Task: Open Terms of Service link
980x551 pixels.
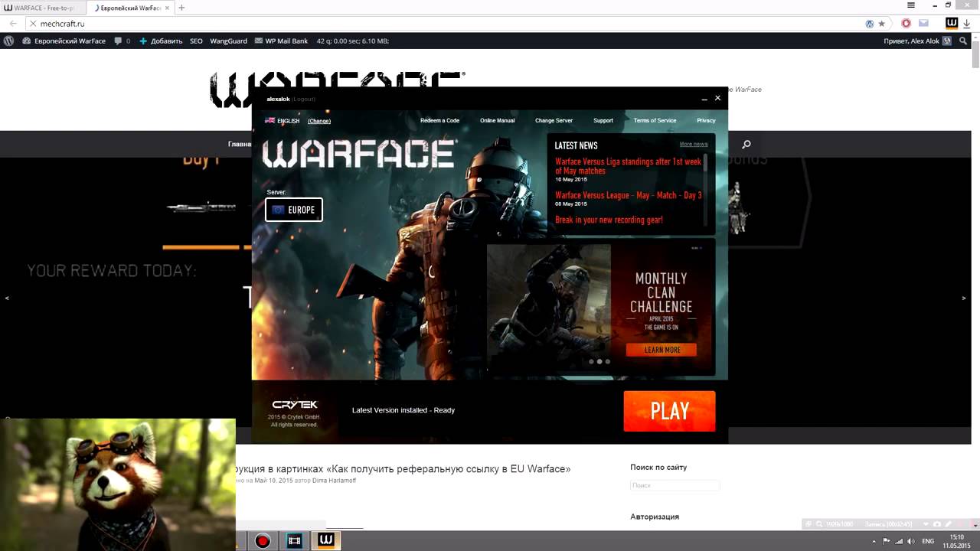Action: pyautogui.click(x=655, y=120)
